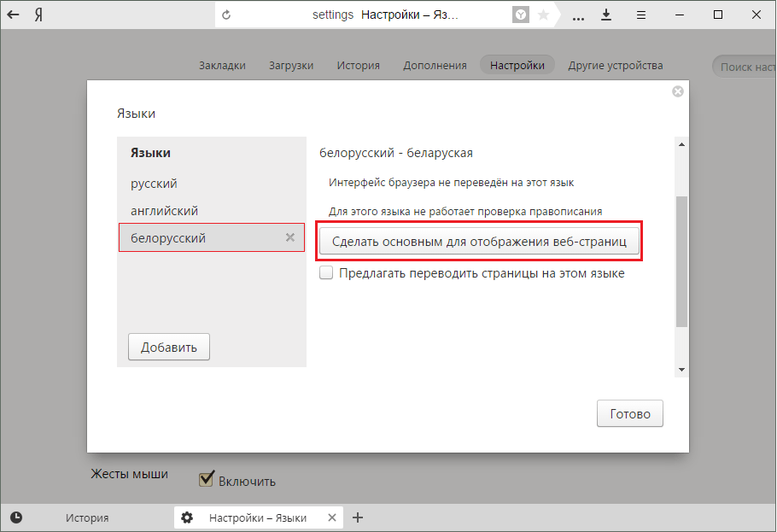This screenshot has height=532, width=777.
Task: Open the Другие устройства tab
Action: tap(615, 66)
